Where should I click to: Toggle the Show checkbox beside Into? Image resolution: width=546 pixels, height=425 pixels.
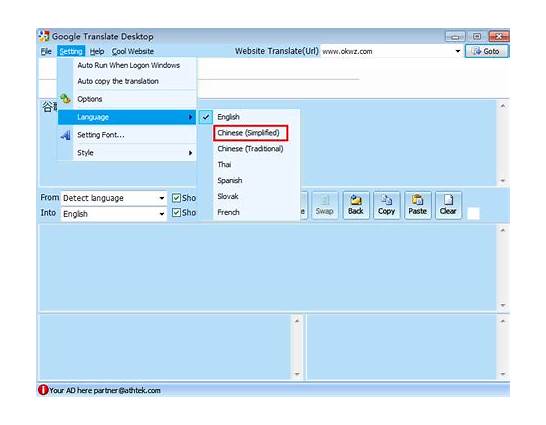click(x=176, y=212)
